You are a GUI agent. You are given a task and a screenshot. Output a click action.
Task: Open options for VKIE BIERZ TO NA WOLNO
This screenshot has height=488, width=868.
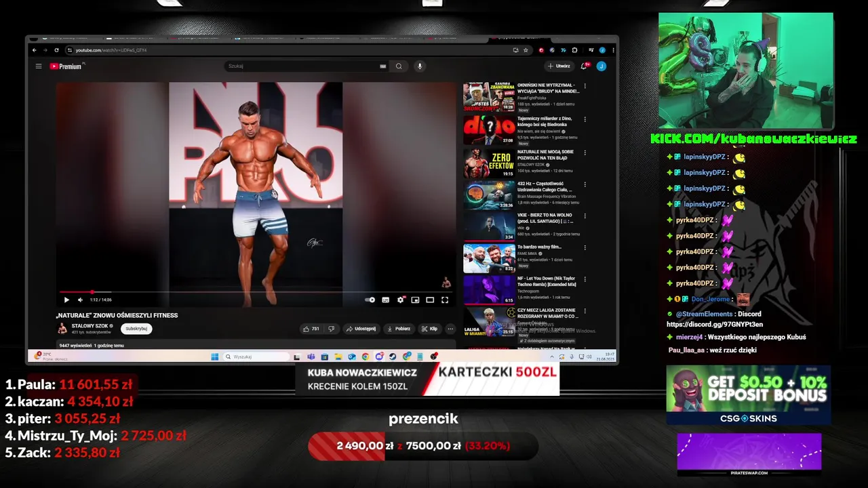click(585, 216)
